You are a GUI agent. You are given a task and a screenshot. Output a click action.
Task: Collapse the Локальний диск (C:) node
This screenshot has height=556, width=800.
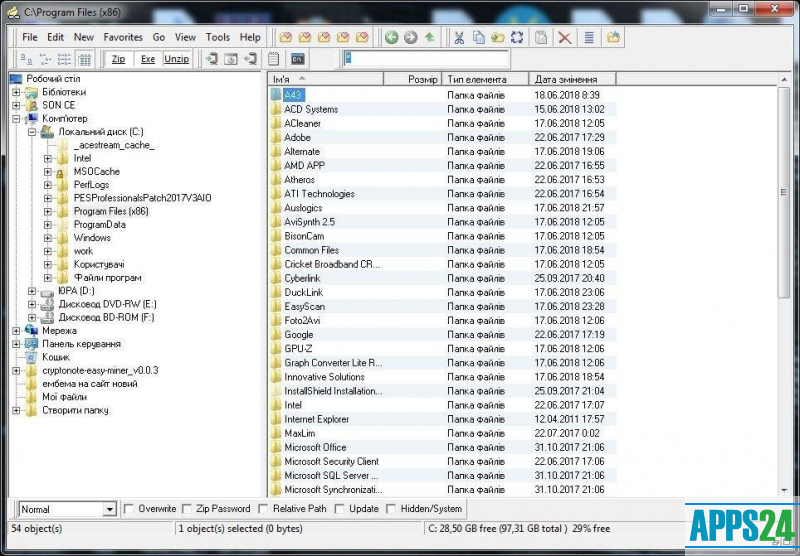pos(32,132)
